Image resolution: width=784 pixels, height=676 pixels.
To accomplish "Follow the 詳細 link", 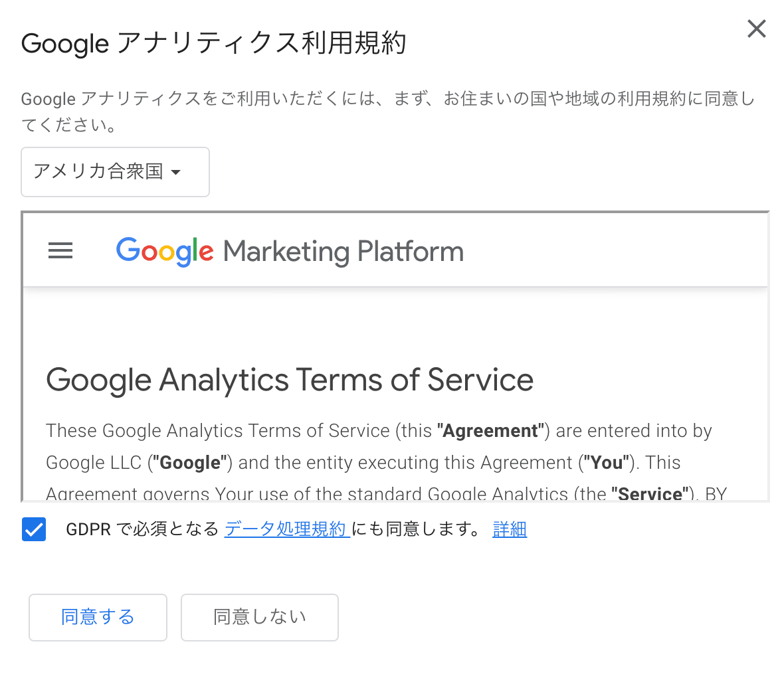I will click(x=510, y=529).
